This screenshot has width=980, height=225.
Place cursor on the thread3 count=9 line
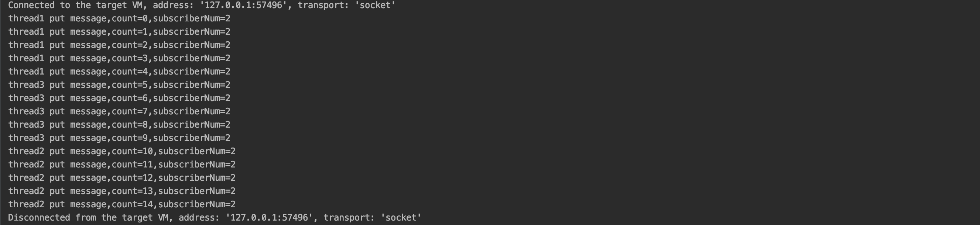click(119, 138)
